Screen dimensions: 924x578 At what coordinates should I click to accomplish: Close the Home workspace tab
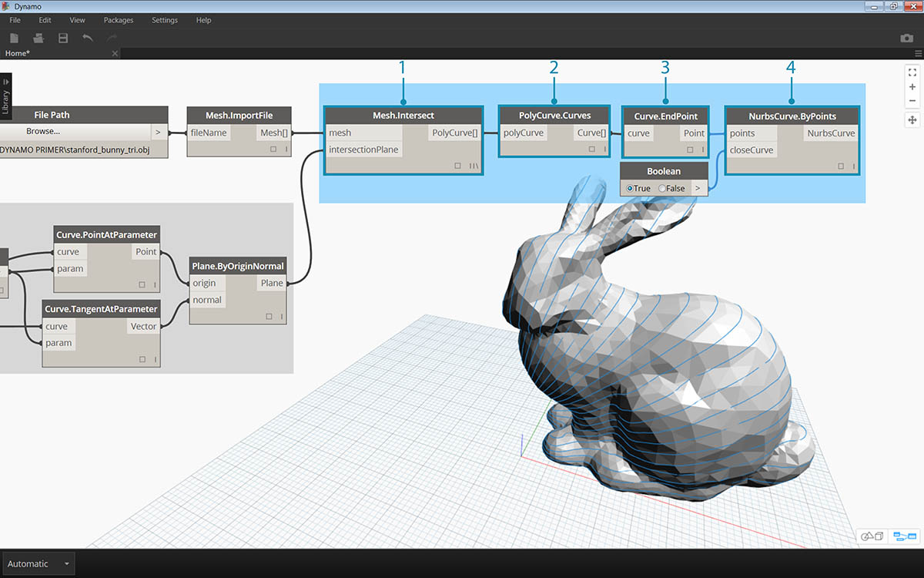pos(115,53)
